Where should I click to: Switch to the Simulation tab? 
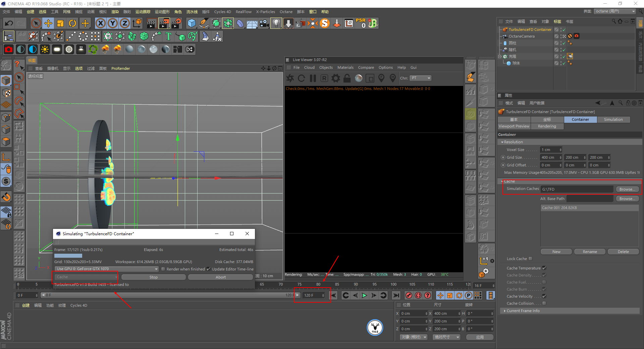613,119
